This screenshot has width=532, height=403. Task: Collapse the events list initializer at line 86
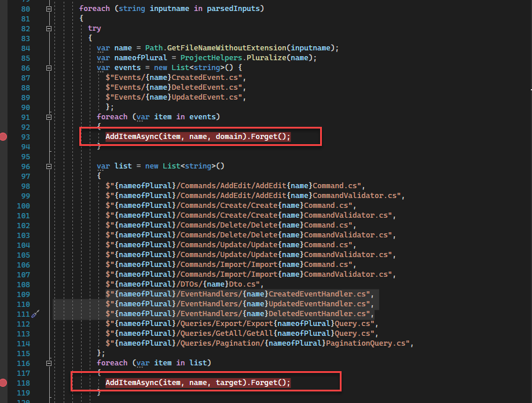pos(49,68)
